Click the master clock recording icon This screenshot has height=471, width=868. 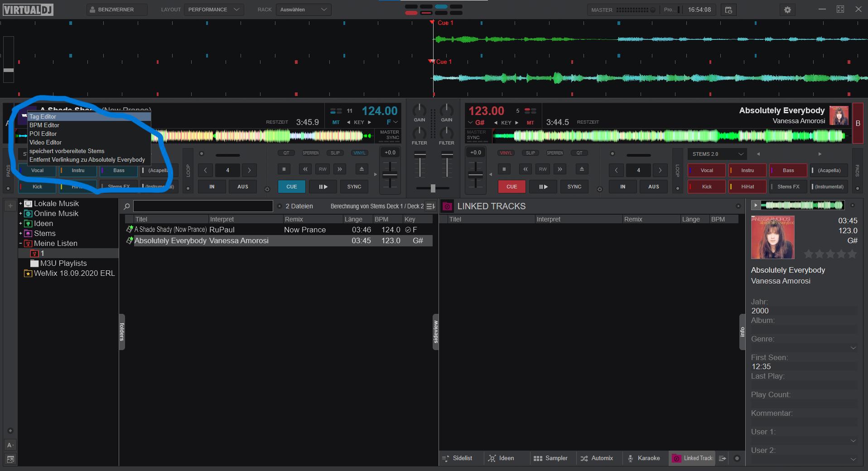click(x=728, y=10)
